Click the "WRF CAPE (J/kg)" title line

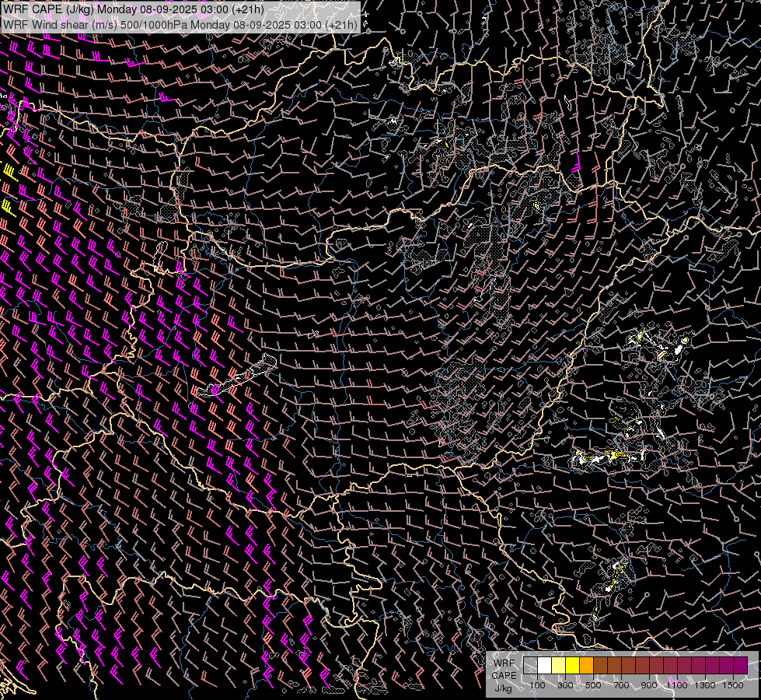coord(134,9)
